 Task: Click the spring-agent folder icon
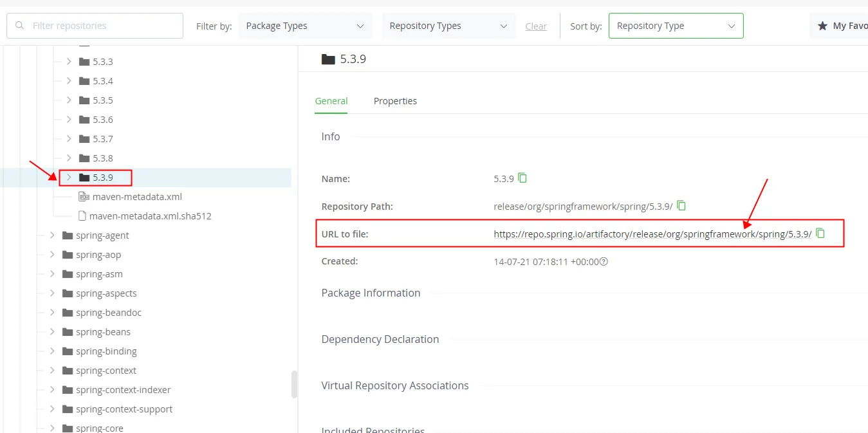[x=67, y=235]
